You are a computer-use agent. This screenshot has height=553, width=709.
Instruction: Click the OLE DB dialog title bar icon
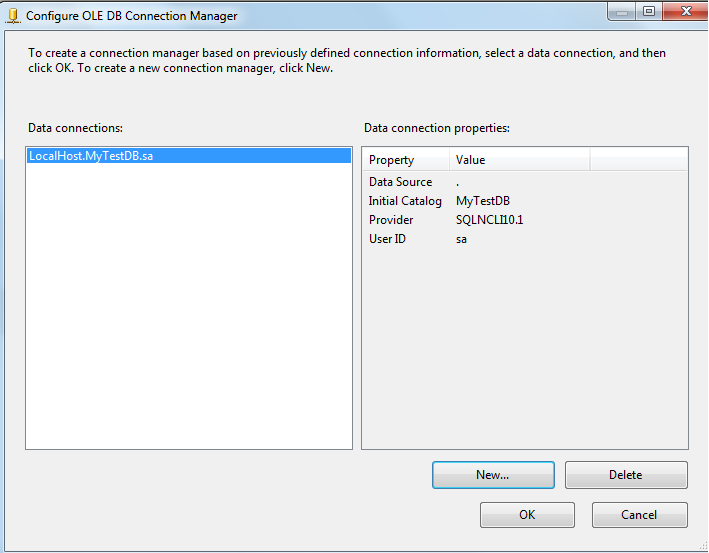point(13,16)
